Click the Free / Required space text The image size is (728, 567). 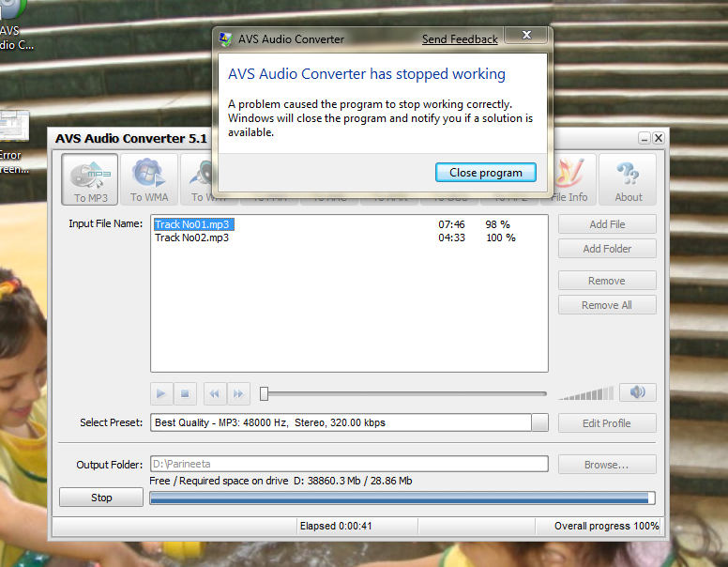click(x=281, y=481)
